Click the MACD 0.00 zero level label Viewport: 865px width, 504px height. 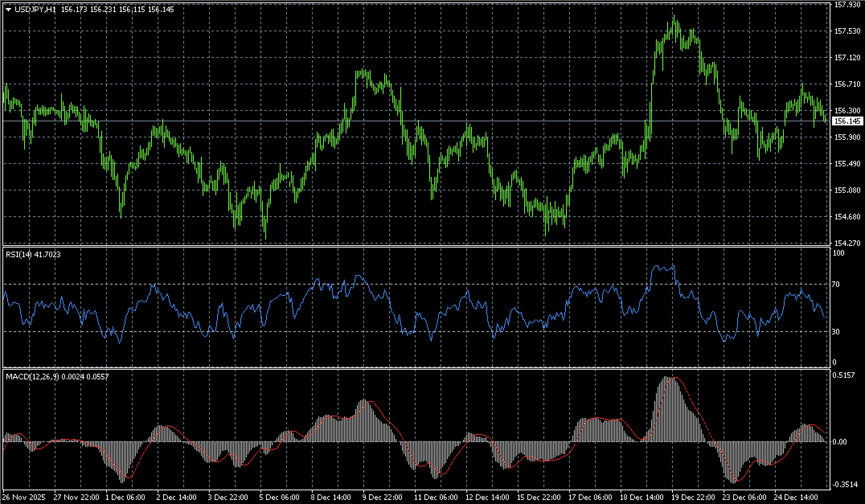coord(839,442)
